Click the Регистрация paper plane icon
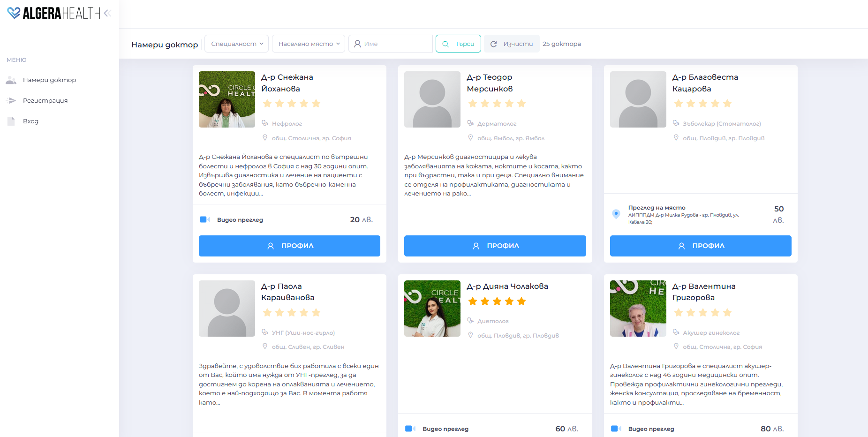 (x=11, y=101)
